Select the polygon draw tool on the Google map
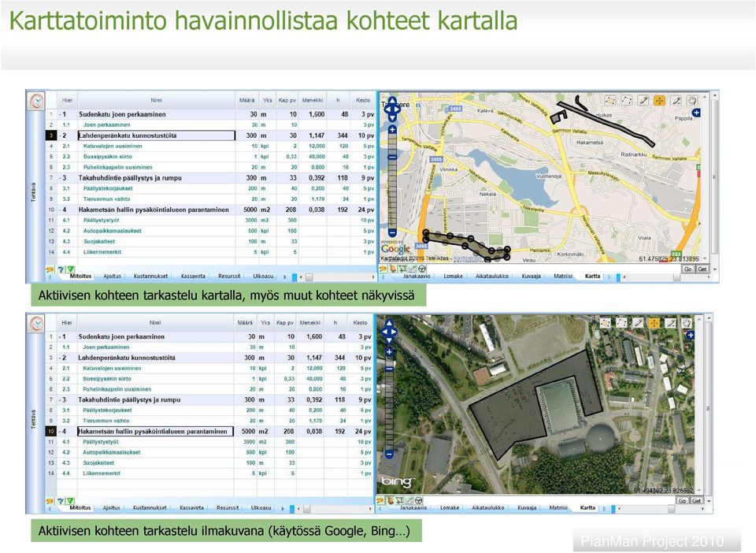This screenshot has width=756, height=553. tap(610, 100)
